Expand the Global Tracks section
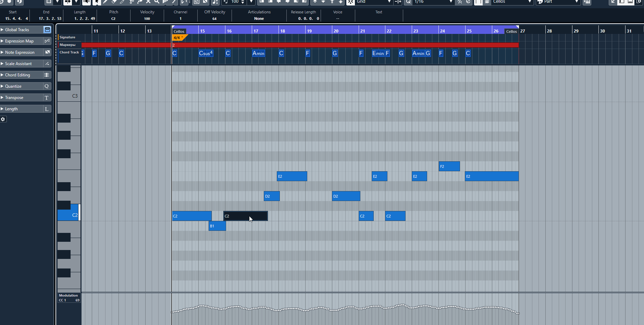 (x=2, y=30)
